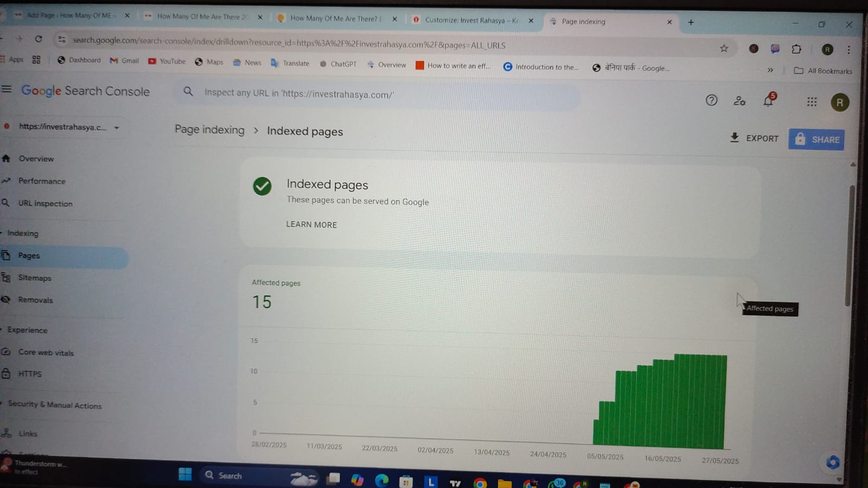Collapse the Experience section in sidebar

[24, 329]
